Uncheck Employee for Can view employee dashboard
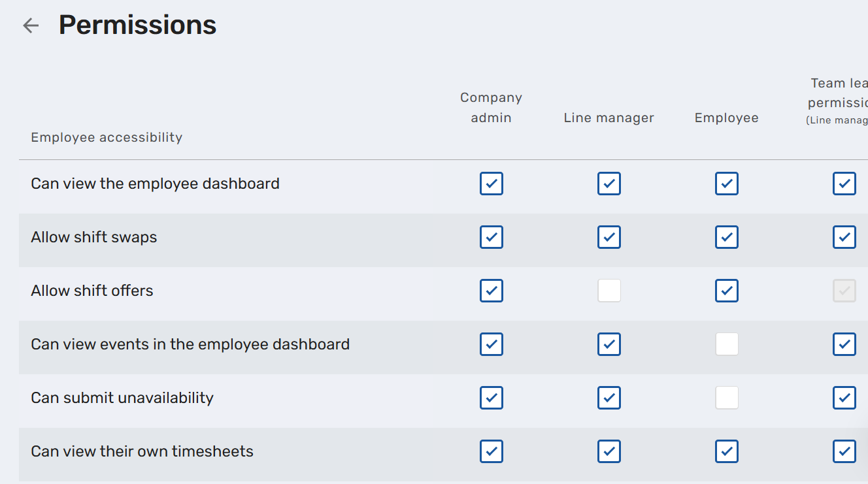 pyautogui.click(x=726, y=184)
